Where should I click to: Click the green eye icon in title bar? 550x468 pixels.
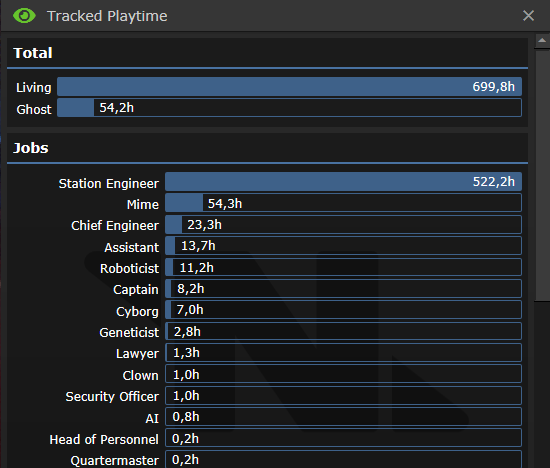click(24, 16)
